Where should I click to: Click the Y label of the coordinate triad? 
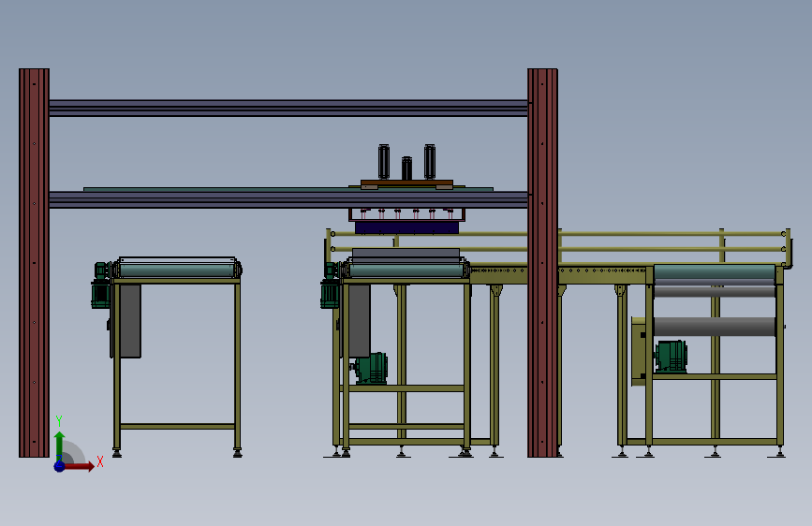[59, 421]
